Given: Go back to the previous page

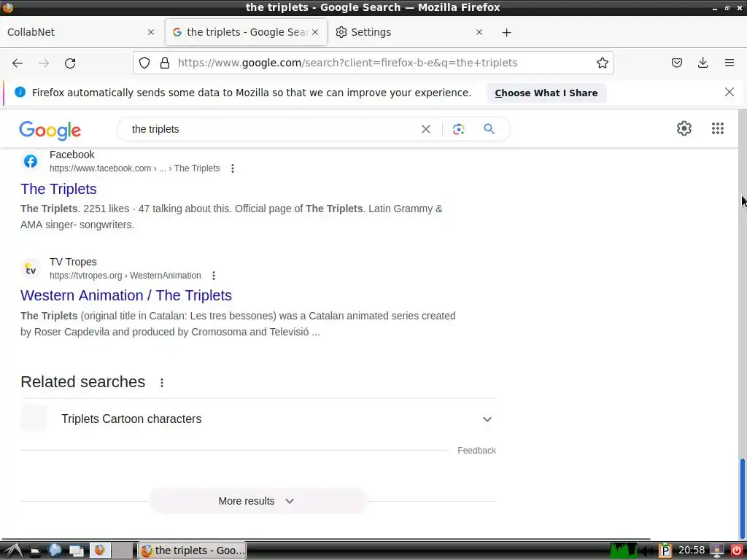Looking at the screenshot, I should point(18,63).
